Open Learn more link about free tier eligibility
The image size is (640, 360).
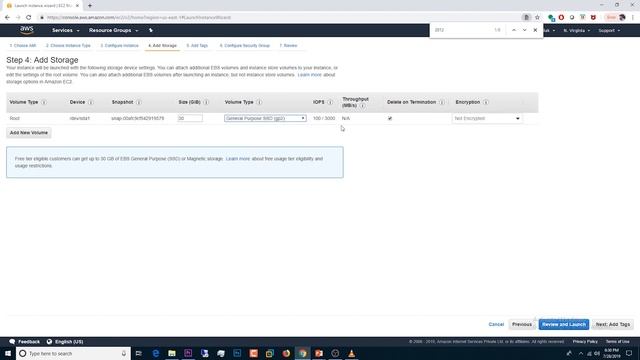(x=238, y=159)
